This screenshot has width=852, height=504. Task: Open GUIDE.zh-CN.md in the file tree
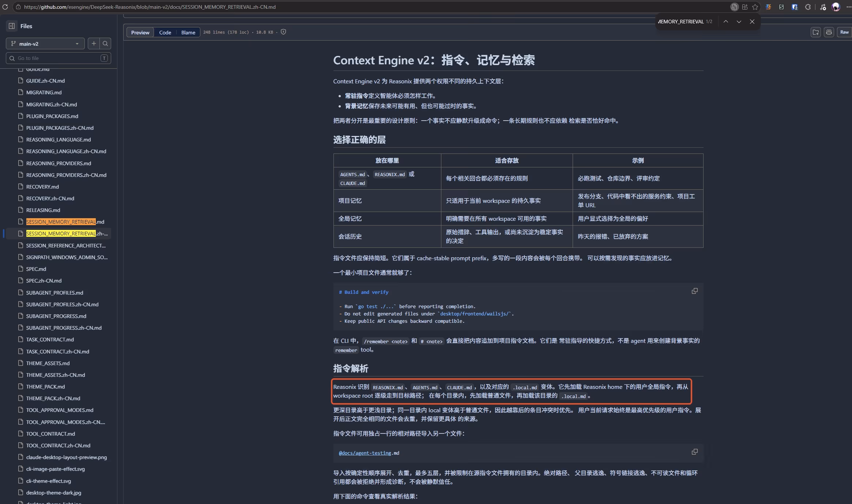(45, 81)
